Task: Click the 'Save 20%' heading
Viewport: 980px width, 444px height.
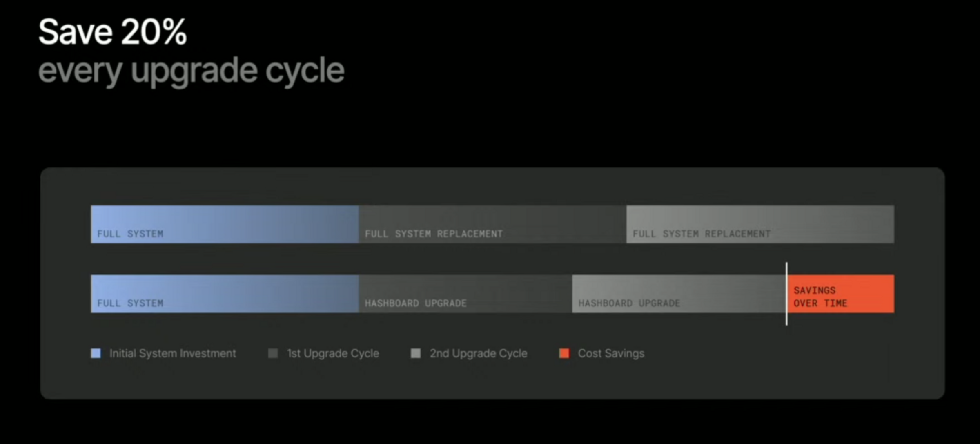Action: [112, 32]
